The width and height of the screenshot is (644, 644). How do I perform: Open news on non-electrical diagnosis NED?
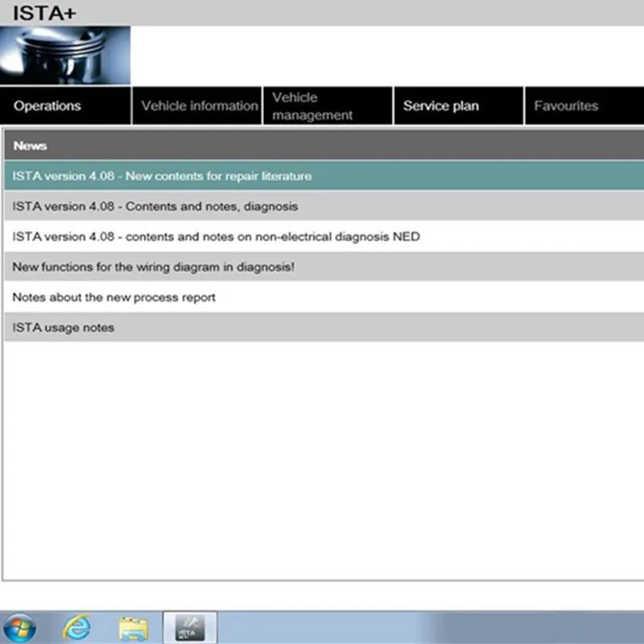click(324, 237)
